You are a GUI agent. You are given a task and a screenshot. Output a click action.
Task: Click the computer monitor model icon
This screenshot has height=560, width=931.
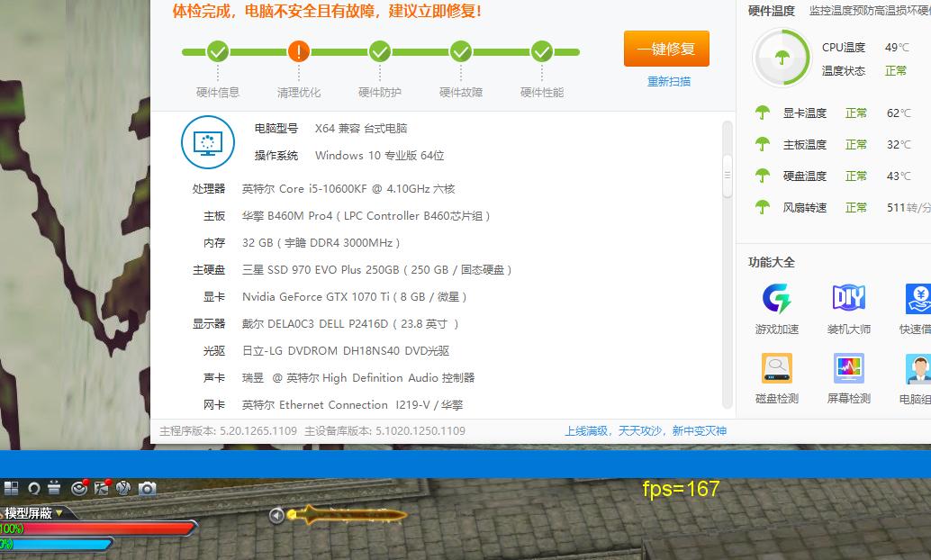tap(208, 142)
